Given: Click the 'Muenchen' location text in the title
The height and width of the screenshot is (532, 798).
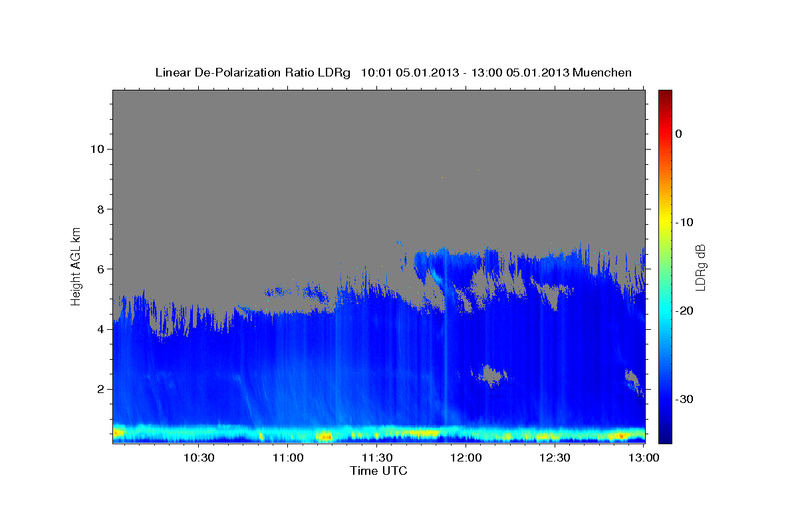Looking at the screenshot, I should pos(602,72).
